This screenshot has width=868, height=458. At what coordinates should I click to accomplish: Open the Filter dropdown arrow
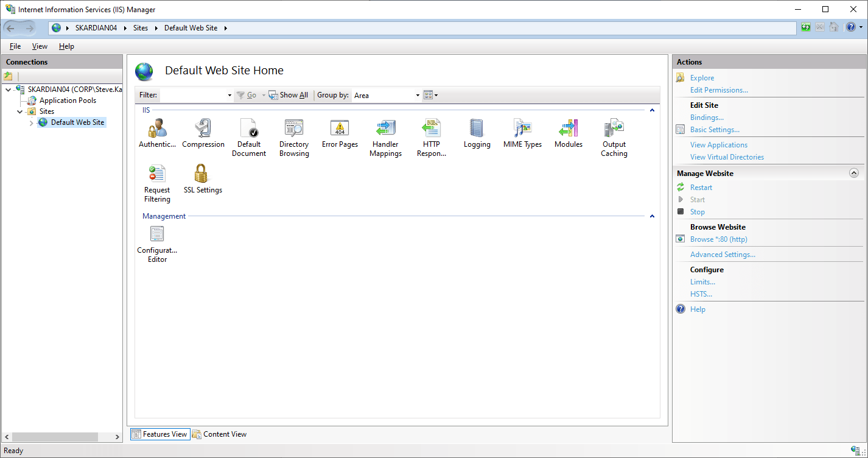point(229,95)
